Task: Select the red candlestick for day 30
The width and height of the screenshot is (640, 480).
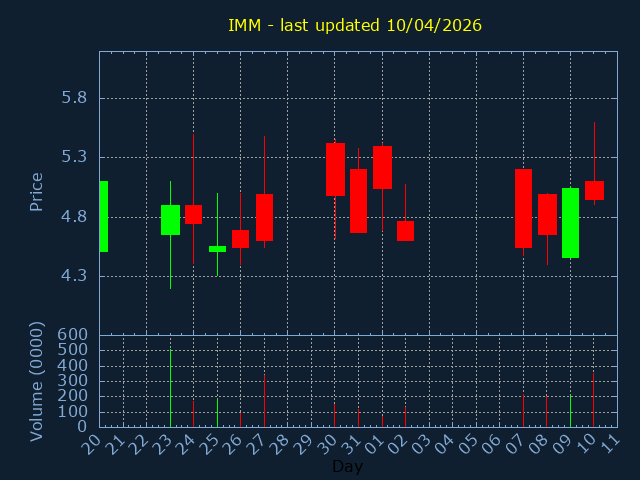Action: click(335, 169)
